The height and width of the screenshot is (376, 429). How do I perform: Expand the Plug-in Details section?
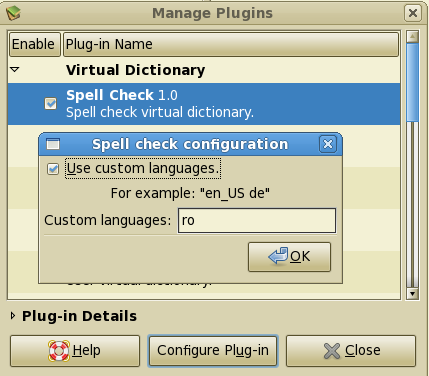click(13, 316)
